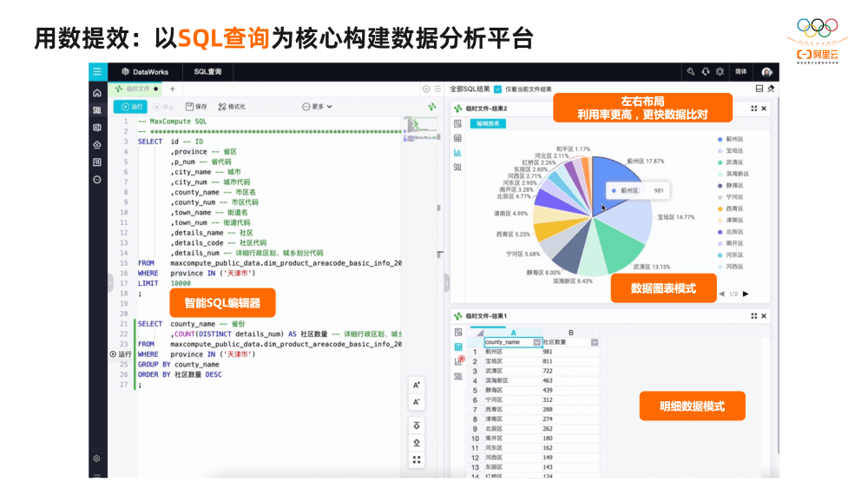Viewport: 868px width, 489px height.
Task: Open the SQL icon in left sidebar
Action: pos(97,110)
